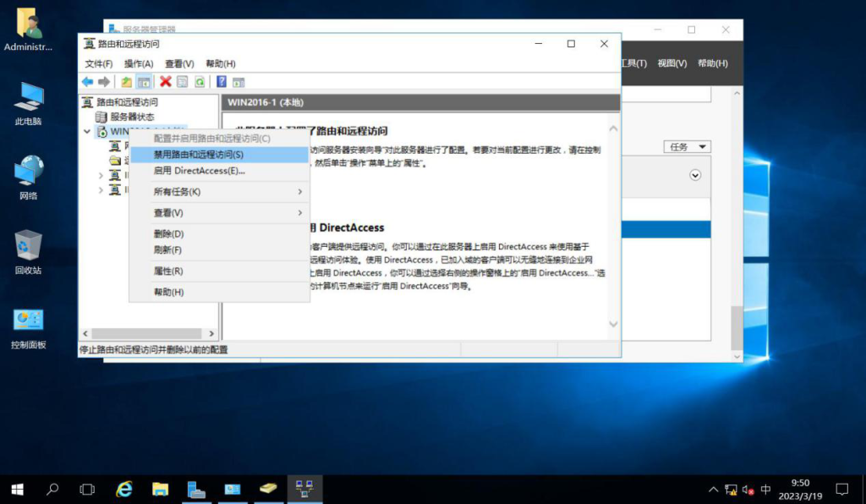
Task: Toggle the show/hide console tree icon
Action: pyautogui.click(x=144, y=82)
